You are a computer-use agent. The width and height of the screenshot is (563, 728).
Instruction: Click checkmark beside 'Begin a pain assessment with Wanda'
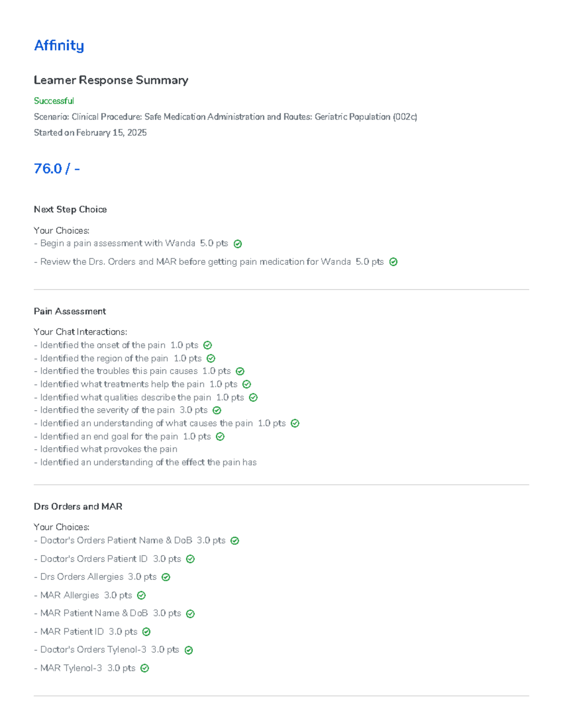238,244
